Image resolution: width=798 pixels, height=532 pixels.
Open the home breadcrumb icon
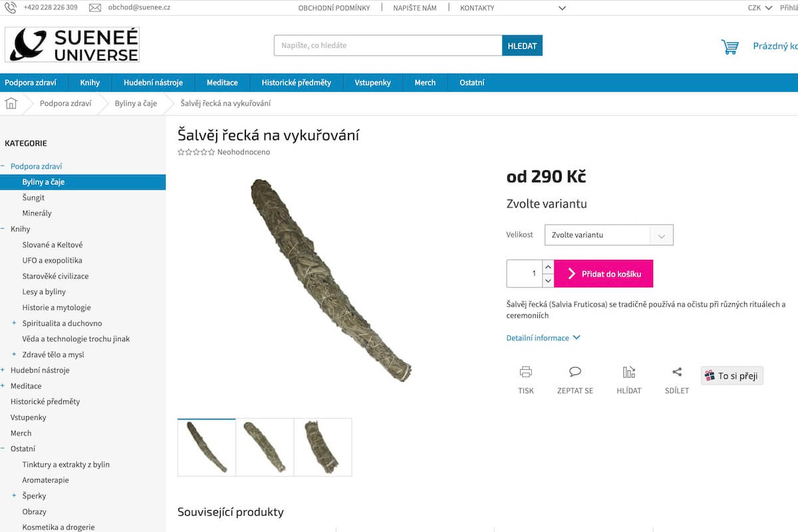coord(11,103)
